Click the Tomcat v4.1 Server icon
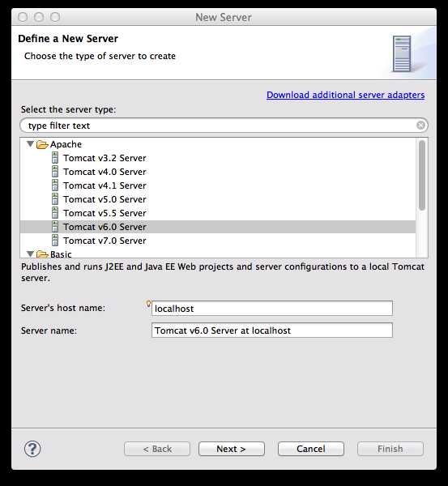The height and width of the screenshot is (486, 448). pos(55,185)
